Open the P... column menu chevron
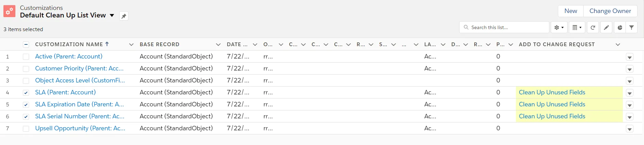 pos(511,44)
